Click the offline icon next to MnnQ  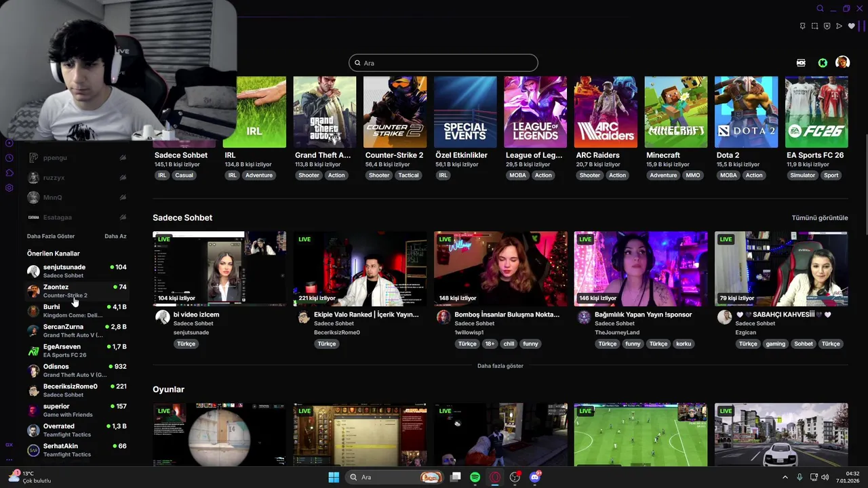(x=123, y=197)
